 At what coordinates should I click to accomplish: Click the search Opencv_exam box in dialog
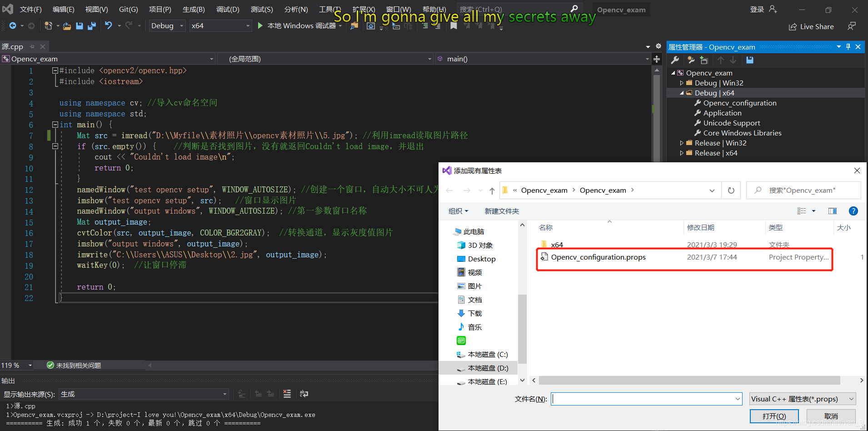803,190
